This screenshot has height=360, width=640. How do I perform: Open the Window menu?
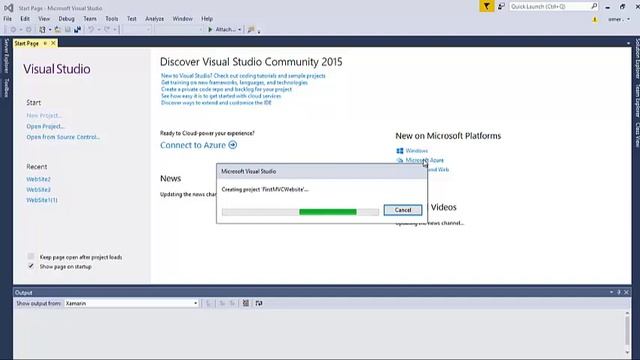pos(182,19)
